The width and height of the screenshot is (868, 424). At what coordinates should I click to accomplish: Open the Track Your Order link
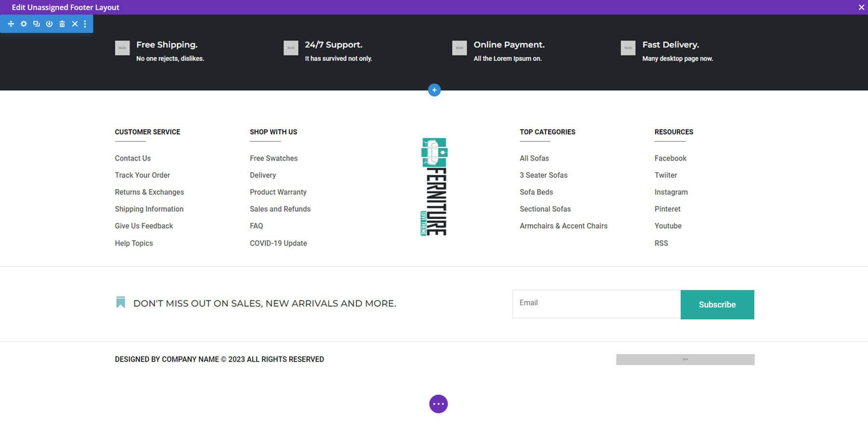coord(142,175)
